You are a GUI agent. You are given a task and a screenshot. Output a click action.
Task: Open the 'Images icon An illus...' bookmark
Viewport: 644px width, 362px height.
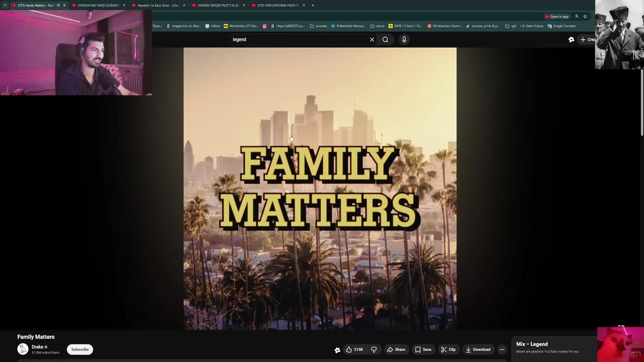pos(184,26)
